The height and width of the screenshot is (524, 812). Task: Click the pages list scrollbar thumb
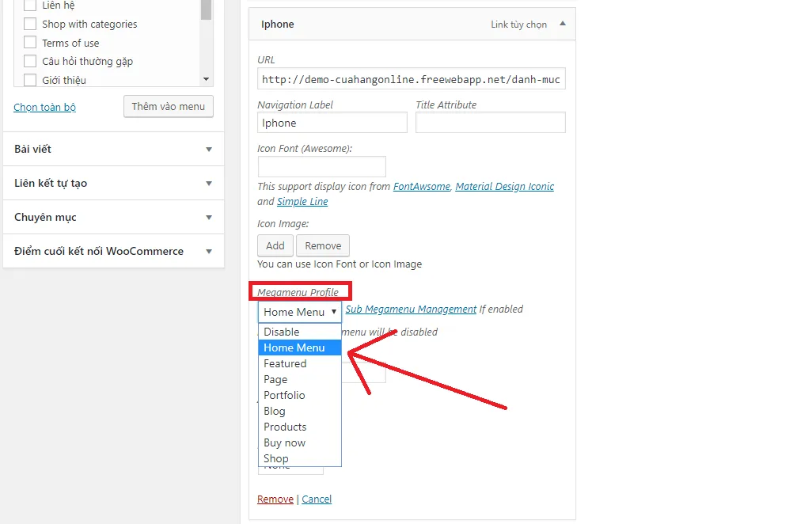tap(206, 9)
